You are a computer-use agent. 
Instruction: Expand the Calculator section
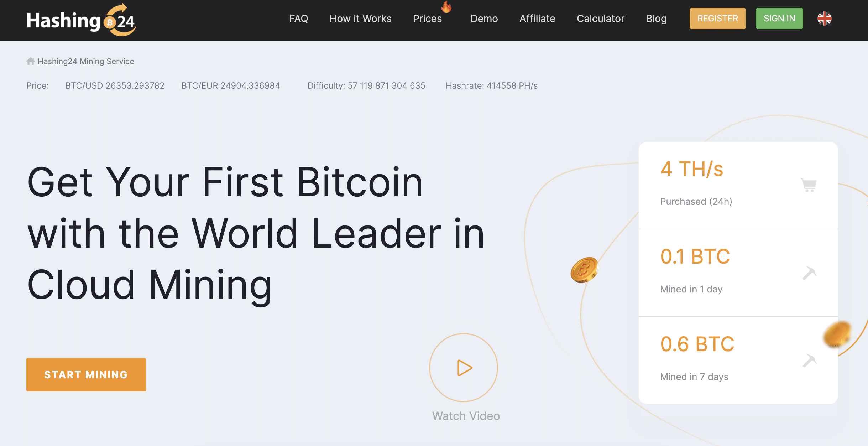601,18
